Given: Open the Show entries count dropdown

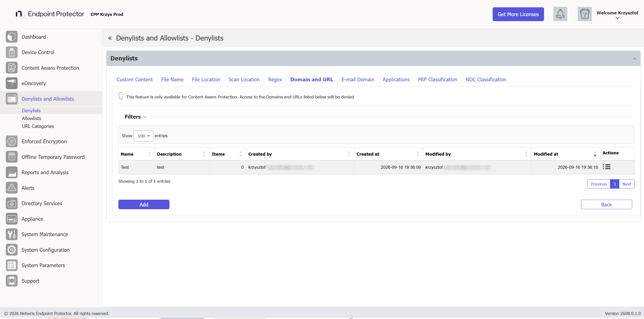Looking at the screenshot, I should coord(143,136).
